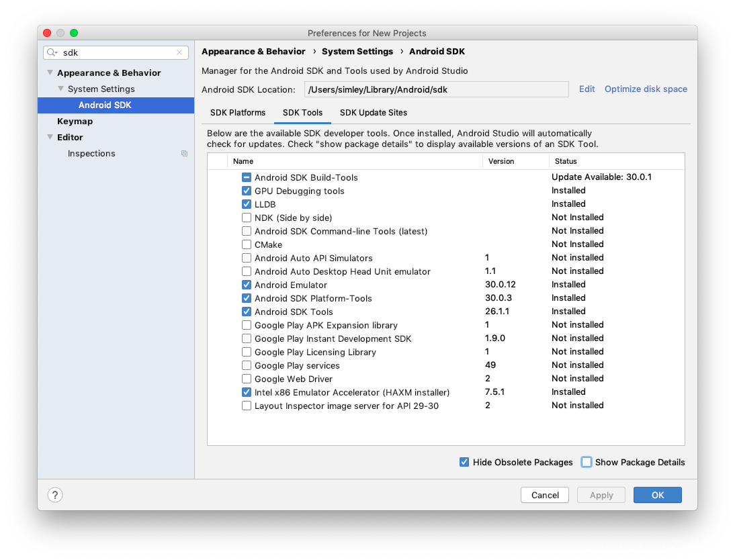Click version 30.0.12 of Android Emulator
Viewport: 735px width, 560px height.
pos(500,285)
